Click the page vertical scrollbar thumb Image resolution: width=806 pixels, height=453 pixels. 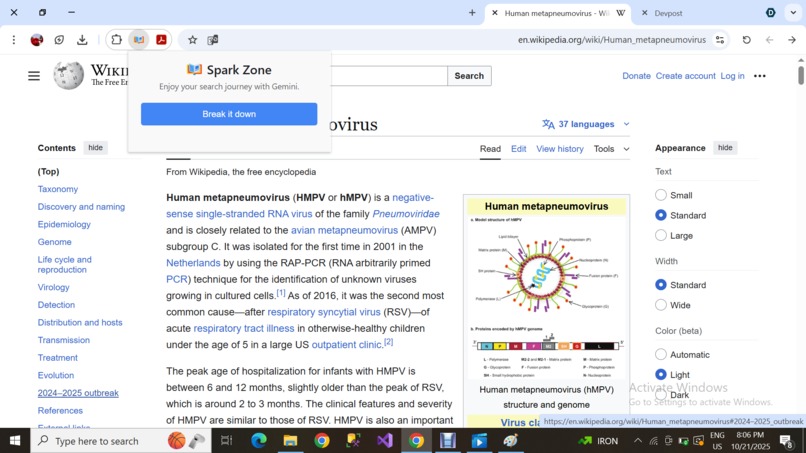point(801,75)
